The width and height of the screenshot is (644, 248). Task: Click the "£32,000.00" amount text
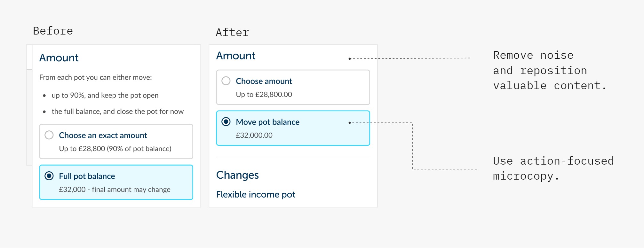point(254,135)
